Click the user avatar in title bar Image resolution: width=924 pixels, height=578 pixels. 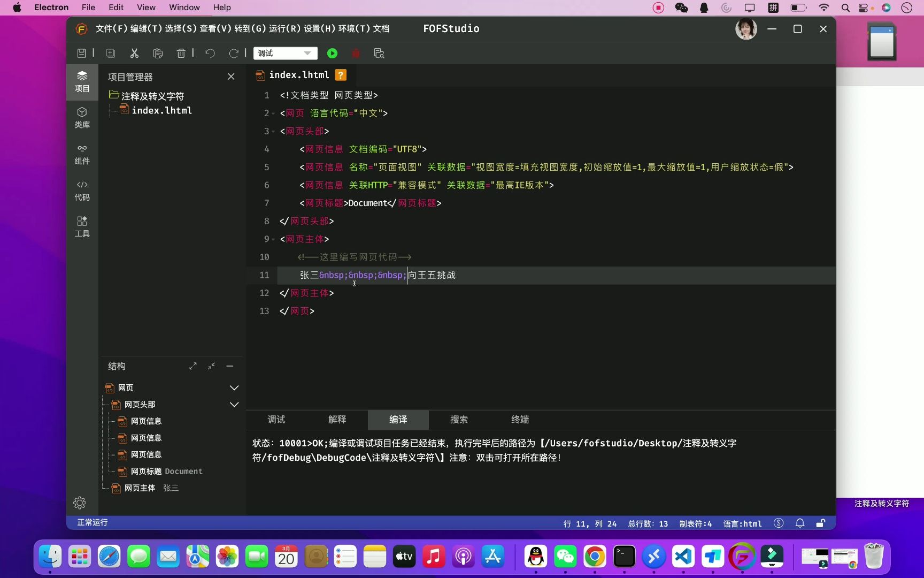[x=746, y=29]
